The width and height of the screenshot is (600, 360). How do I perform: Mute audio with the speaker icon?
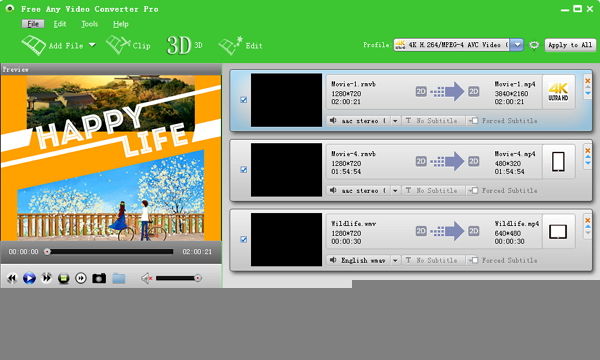[147, 278]
